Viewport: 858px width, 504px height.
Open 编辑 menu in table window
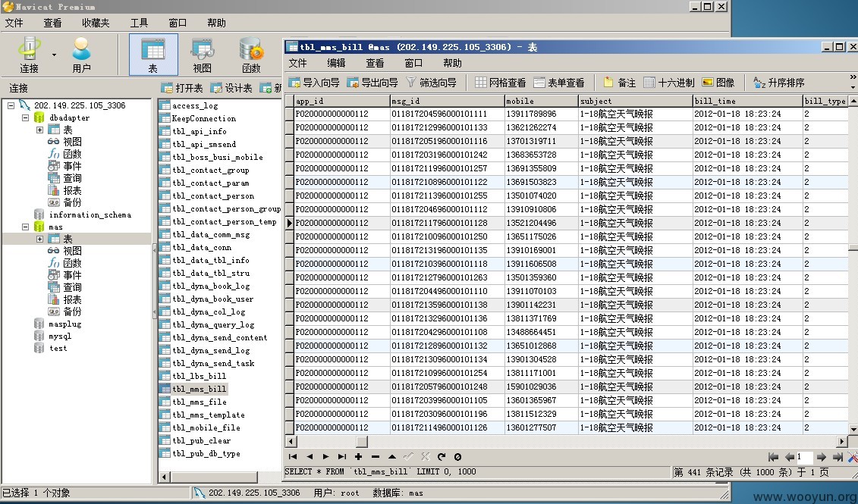[x=336, y=63]
